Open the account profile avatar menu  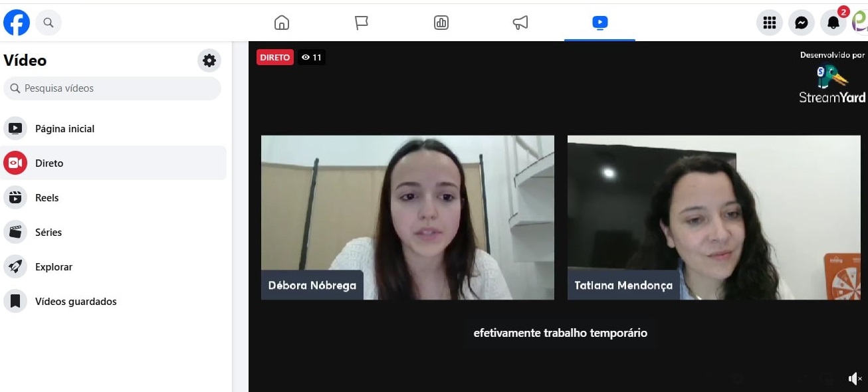(x=860, y=23)
